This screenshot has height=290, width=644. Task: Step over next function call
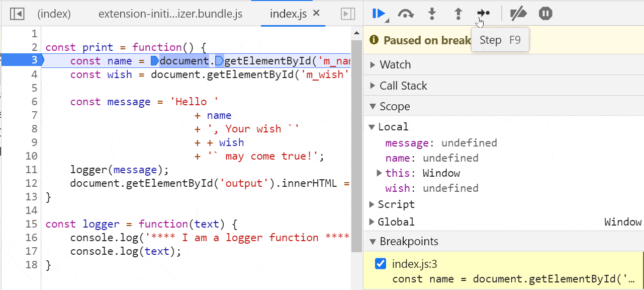(406, 14)
